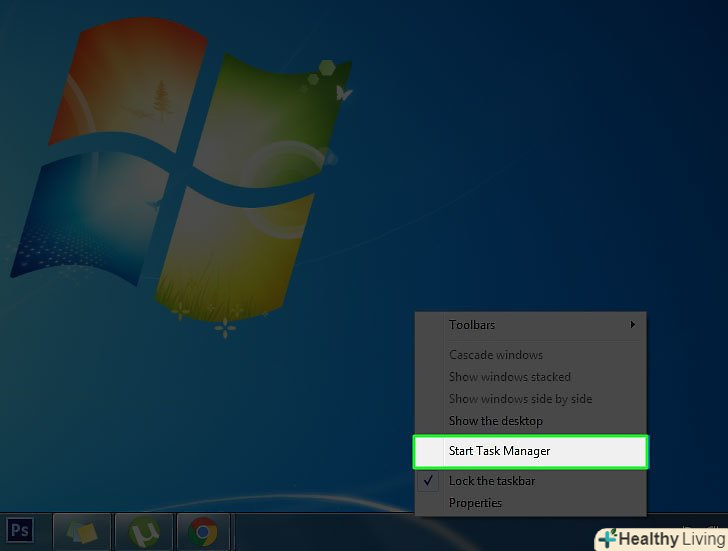
Task: Open taskbar Properties
Action: click(x=530, y=503)
